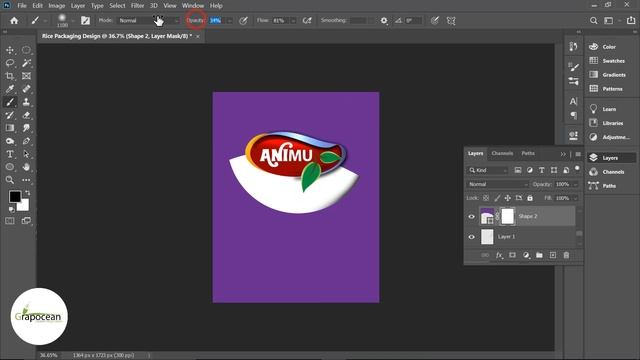Viewport: 640px width, 360px height.
Task: Open brush smoothing options gear
Action: [x=384, y=20]
